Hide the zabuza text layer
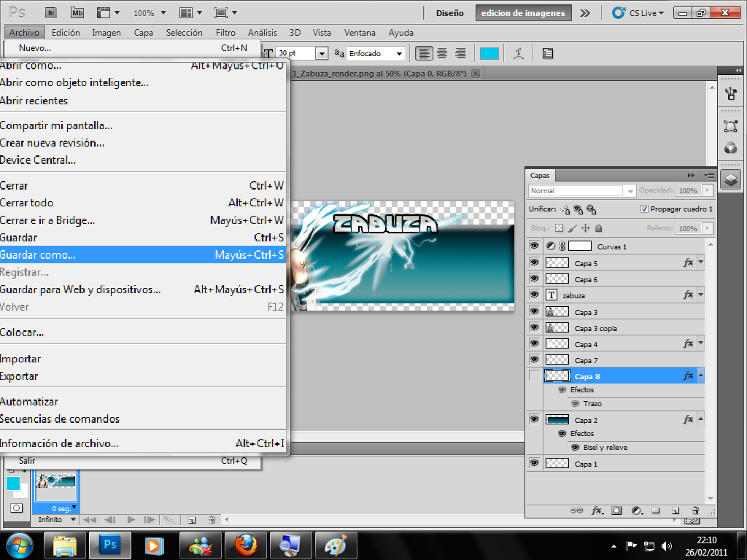The image size is (747, 560). coord(535,295)
